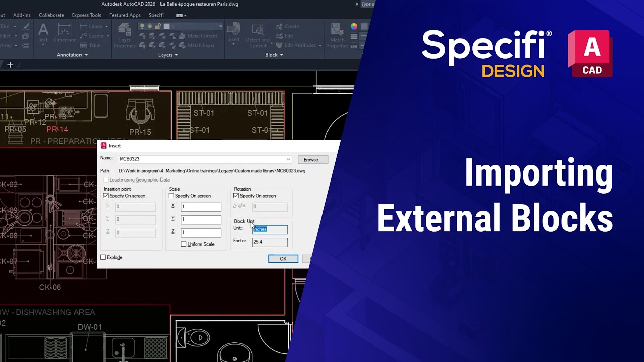Go to the Featured Apps tab
644x362 pixels.
[x=125, y=15]
